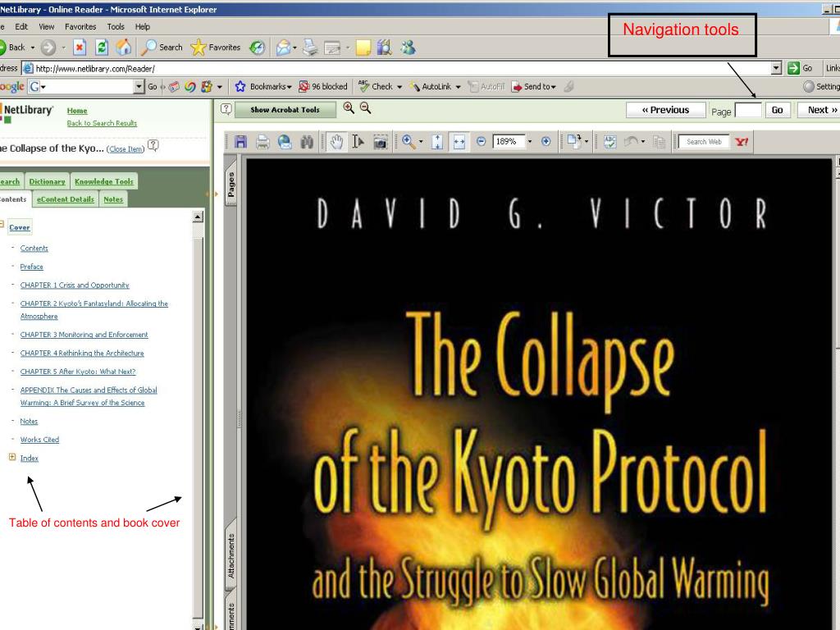Switch to the Dictionary tab
Screen dimensions: 840x630
(x=47, y=181)
